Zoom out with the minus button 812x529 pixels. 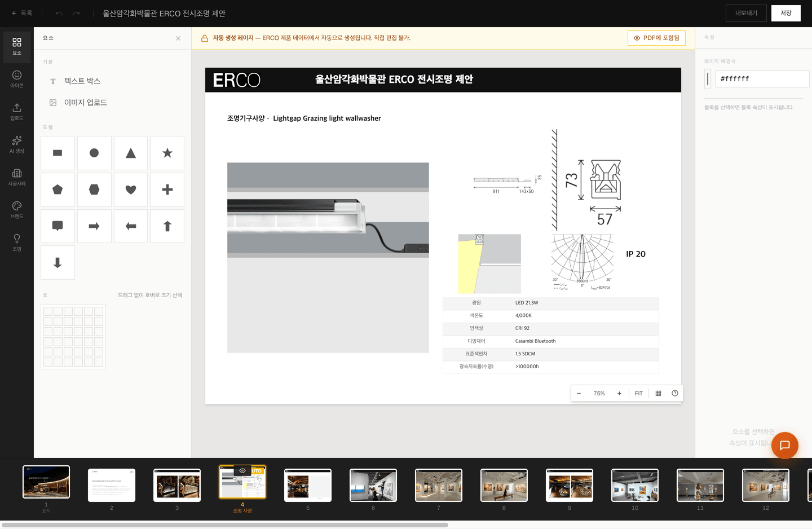[x=579, y=394]
